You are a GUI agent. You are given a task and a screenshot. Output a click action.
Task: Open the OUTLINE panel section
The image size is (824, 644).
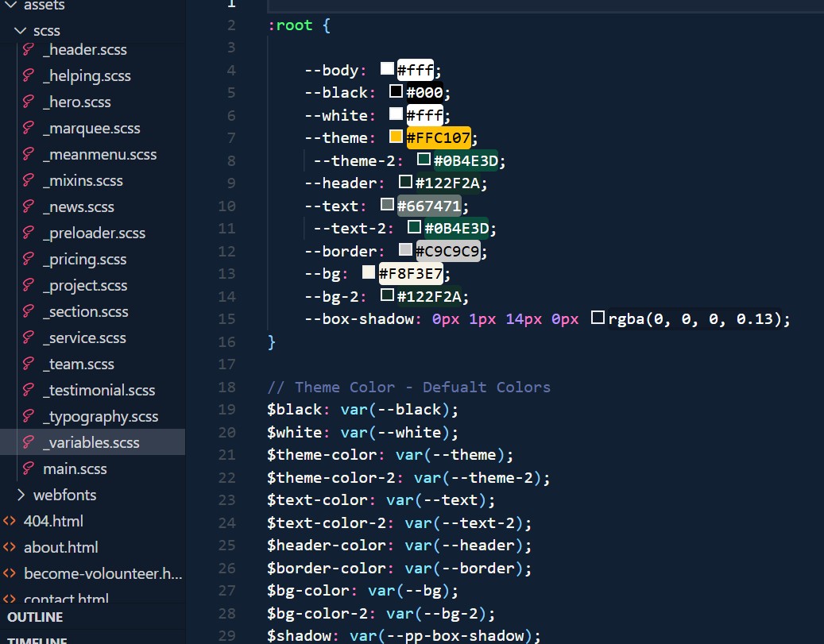click(35, 617)
